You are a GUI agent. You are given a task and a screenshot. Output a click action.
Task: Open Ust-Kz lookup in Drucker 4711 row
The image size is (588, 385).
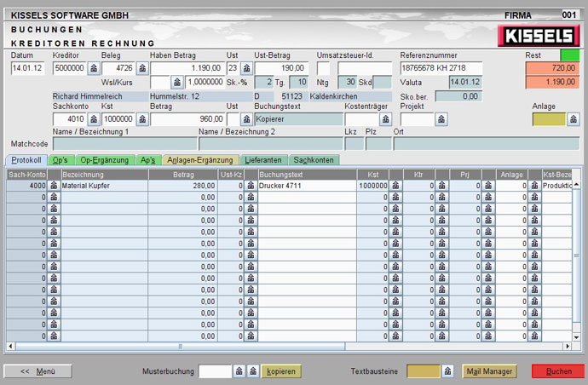251,186
